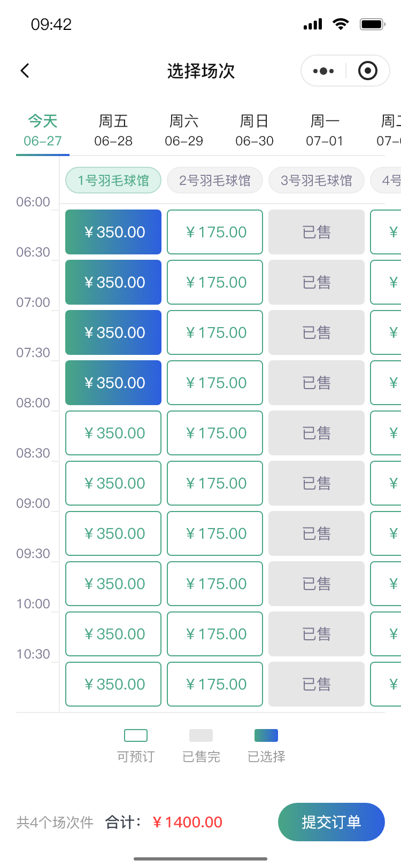Select the 10:30 ¥175.00 court 2 slot
Image resolution: width=401 pixels, height=868 pixels.
tap(215, 684)
